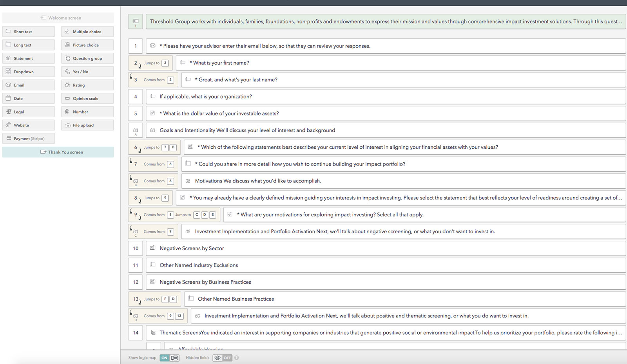Image resolution: width=627 pixels, height=364 pixels.
Task: Open the 'Motivations We discuss' statement row
Action: [x=403, y=180]
